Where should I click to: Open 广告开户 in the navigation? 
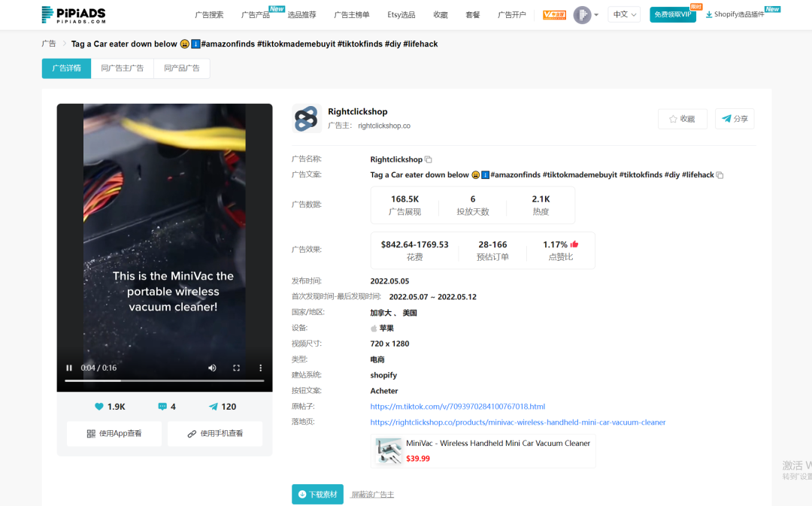click(512, 14)
